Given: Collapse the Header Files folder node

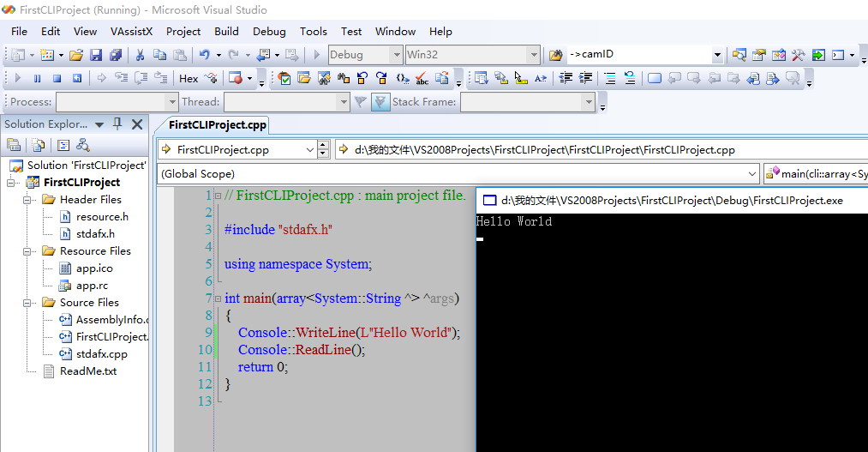Looking at the screenshot, I should click(x=27, y=200).
